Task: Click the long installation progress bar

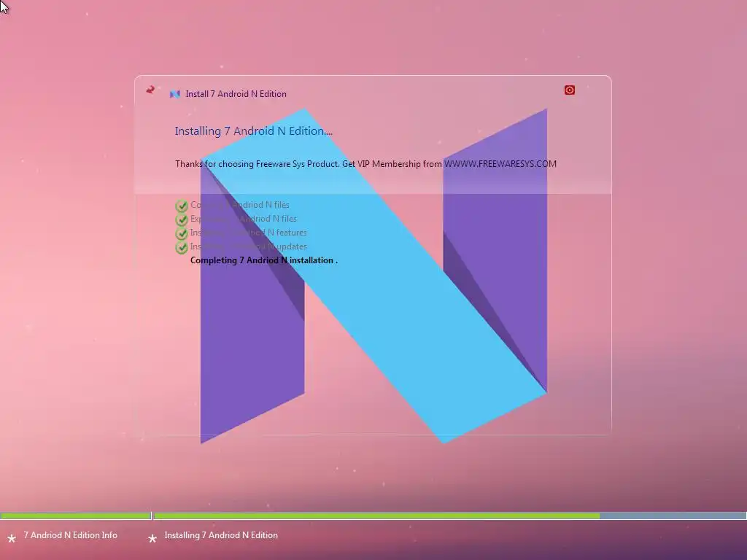Action: [x=450, y=516]
